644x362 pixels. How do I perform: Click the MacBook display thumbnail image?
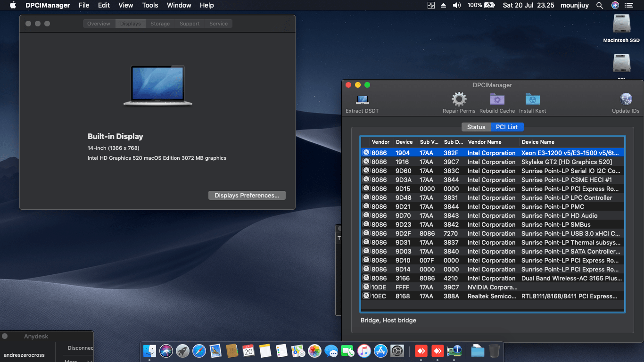click(x=158, y=85)
